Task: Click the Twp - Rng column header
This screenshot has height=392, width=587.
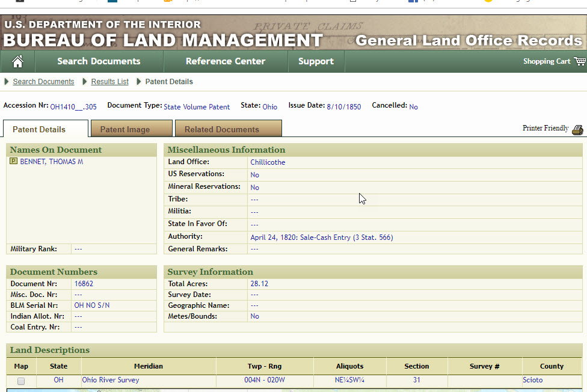Action: (x=265, y=366)
